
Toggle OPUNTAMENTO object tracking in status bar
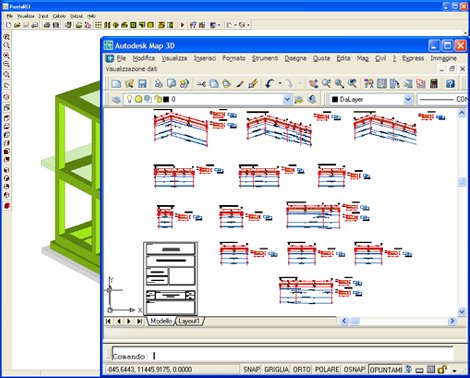385,369
